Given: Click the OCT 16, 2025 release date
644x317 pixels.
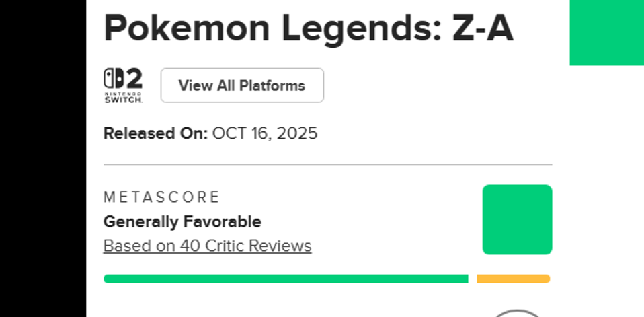Looking at the screenshot, I should pyautogui.click(x=264, y=133).
